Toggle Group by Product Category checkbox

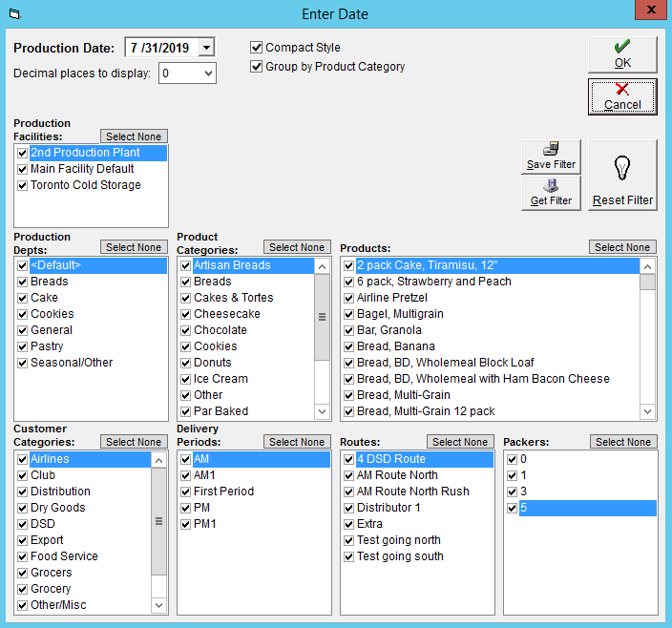click(x=256, y=67)
